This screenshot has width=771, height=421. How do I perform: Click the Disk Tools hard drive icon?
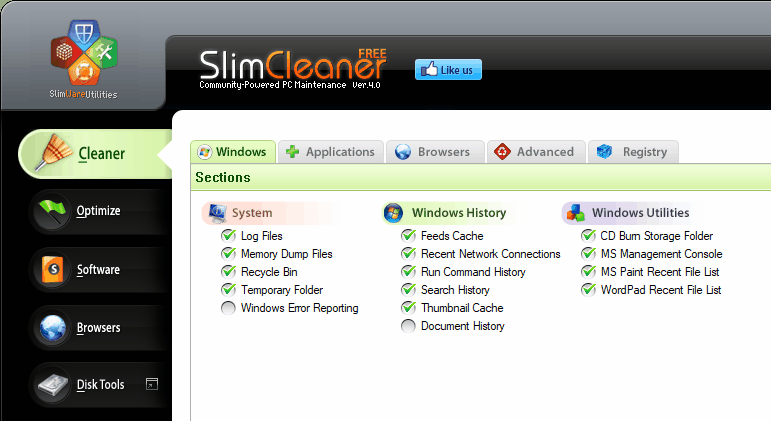click(53, 385)
